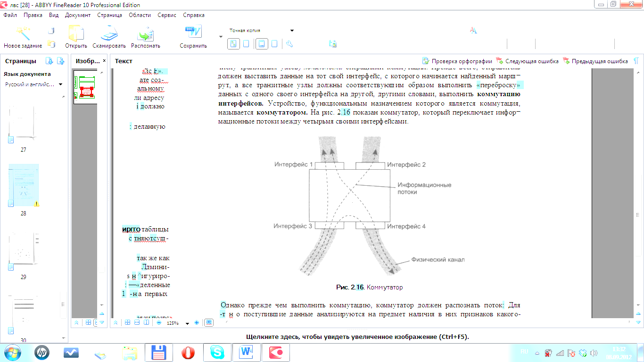Screen dimensions: 644x362
Task: Click the Страницы panel header
Action: pos(21,61)
